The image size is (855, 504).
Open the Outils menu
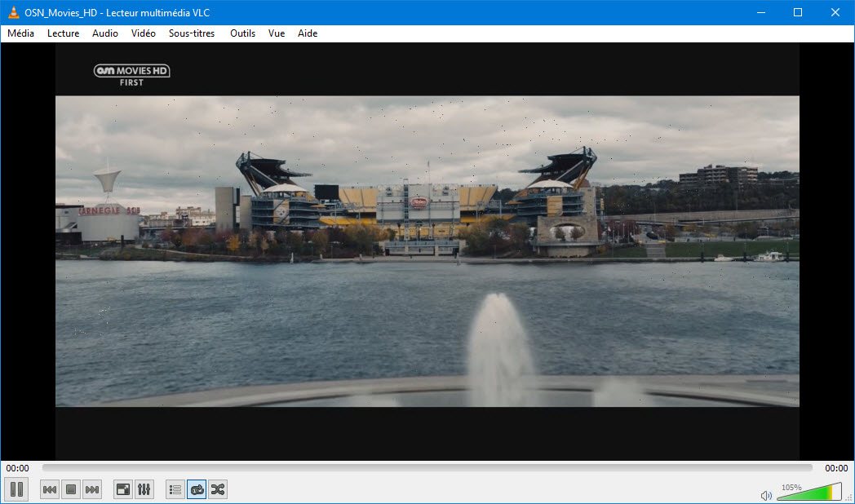[242, 33]
